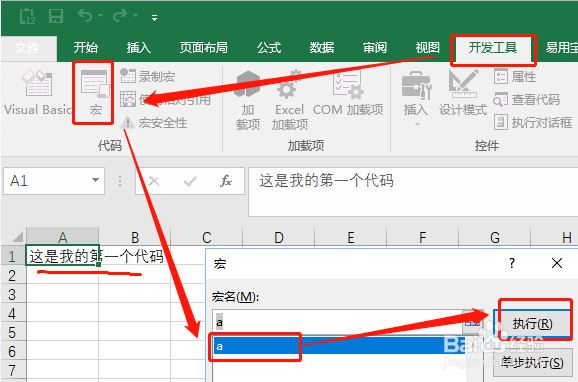Open Excel 加载项 manager
Viewport: 578px width, 382px height.
click(x=289, y=100)
